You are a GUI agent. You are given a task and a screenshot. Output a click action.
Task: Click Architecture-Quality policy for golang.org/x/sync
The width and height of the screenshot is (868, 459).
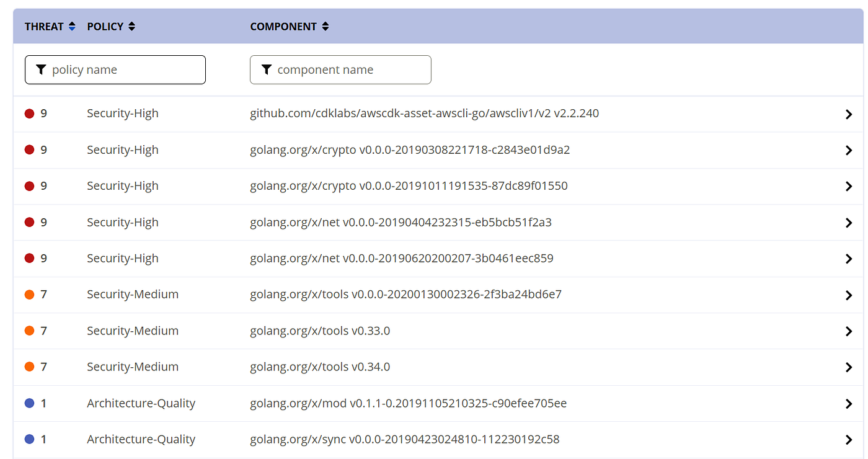[x=141, y=439]
